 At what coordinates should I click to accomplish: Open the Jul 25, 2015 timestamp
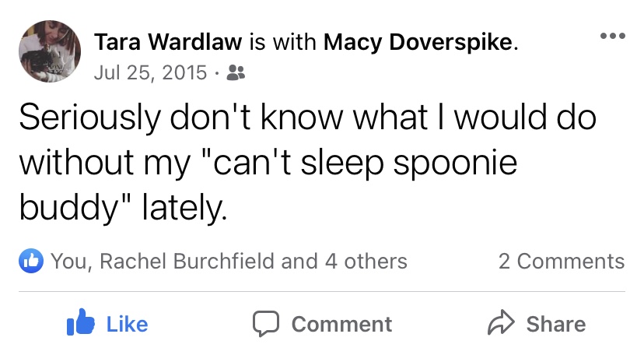(x=149, y=73)
